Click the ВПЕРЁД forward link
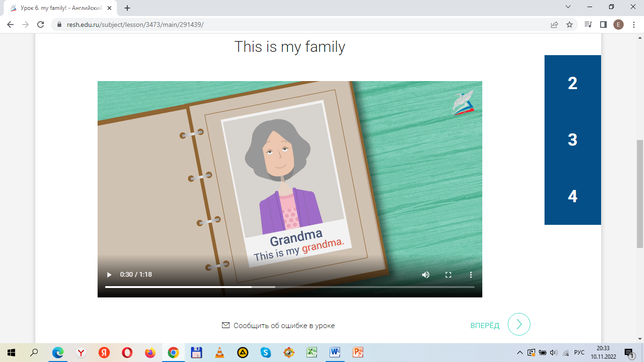The width and height of the screenshot is (644, 362). 485,325
